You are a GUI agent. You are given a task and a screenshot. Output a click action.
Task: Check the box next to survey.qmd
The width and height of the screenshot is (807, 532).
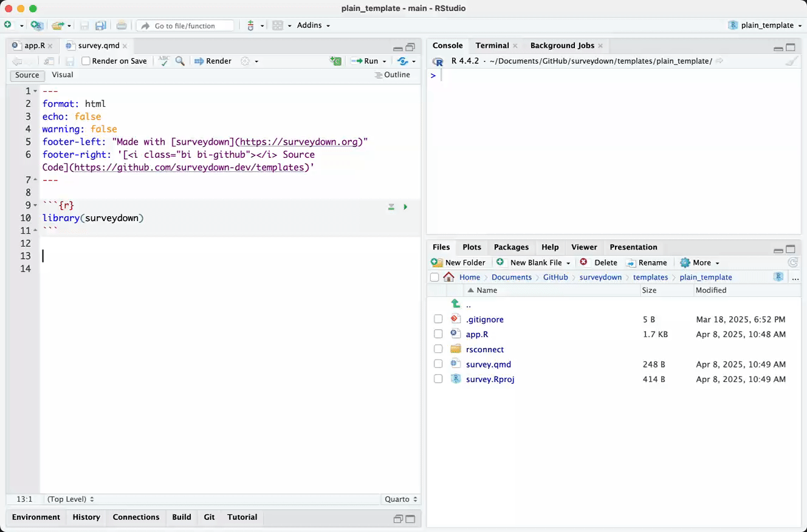pyautogui.click(x=438, y=364)
